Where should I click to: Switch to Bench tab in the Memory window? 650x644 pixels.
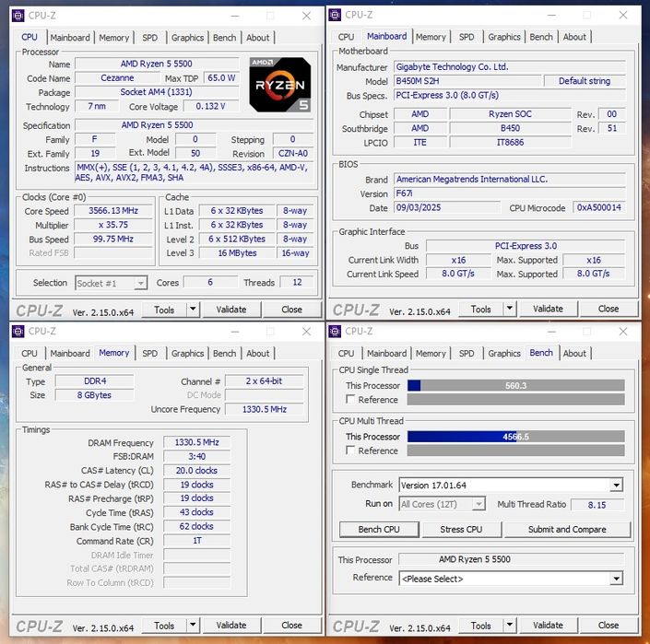[x=224, y=353]
